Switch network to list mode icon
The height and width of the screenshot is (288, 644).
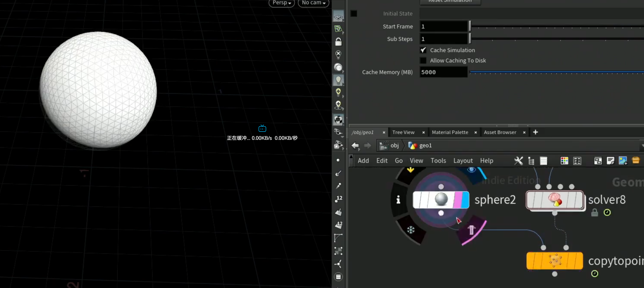pos(543,161)
